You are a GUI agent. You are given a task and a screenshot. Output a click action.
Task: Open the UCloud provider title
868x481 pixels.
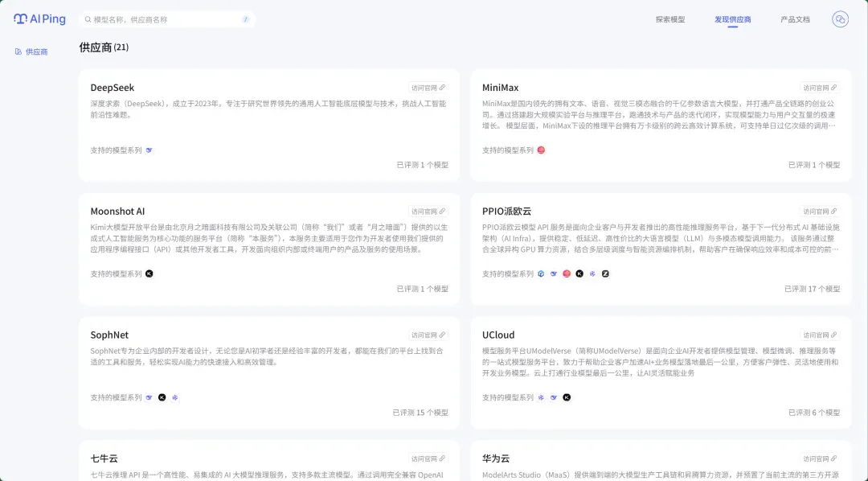click(498, 335)
